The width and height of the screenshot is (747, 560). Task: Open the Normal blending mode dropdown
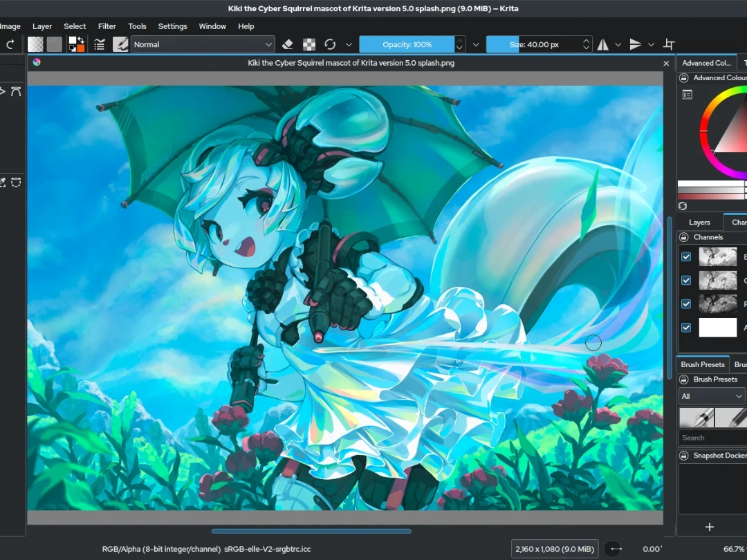point(203,44)
